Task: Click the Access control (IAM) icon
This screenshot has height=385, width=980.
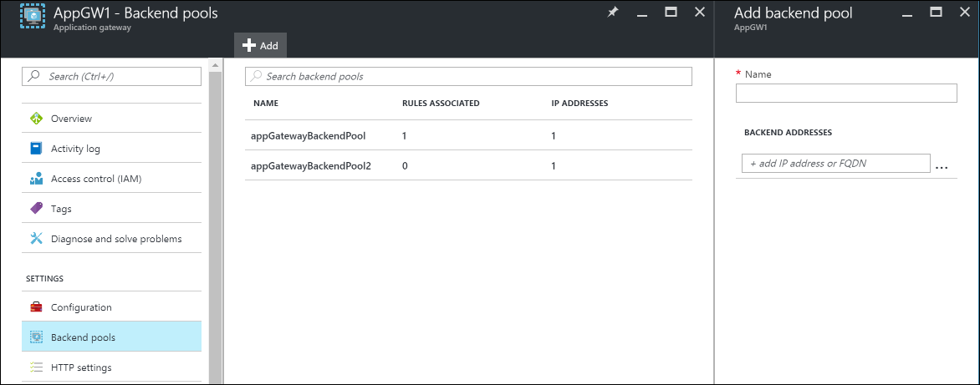Action: click(36, 179)
